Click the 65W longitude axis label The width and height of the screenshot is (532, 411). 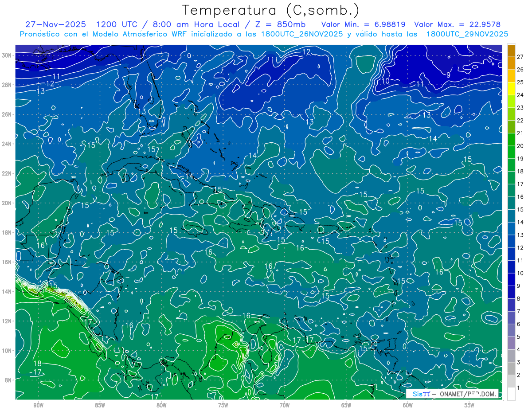tap(346, 405)
